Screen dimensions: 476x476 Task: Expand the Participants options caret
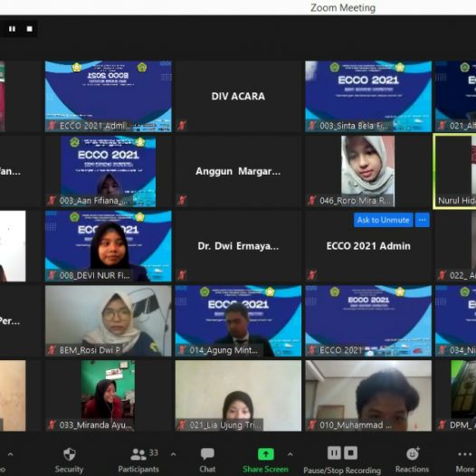[174, 454]
